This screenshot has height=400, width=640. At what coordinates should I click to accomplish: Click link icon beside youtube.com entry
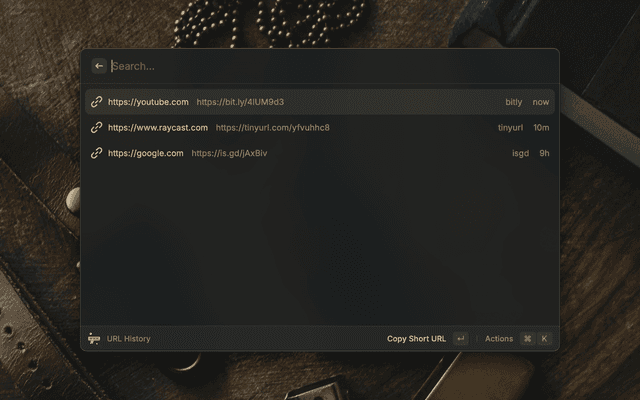(x=96, y=102)
